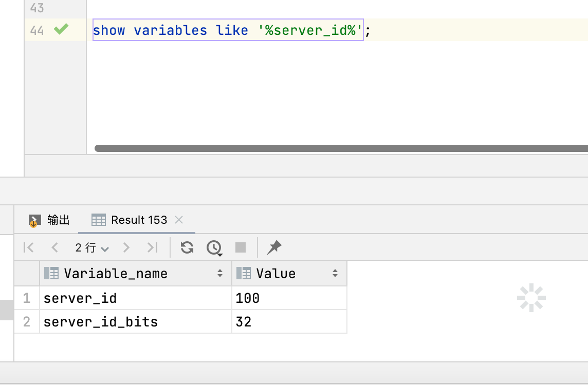Switch to the 输出 tab
This screenshot has height=385, width=588.
click(x=49, y=220)
